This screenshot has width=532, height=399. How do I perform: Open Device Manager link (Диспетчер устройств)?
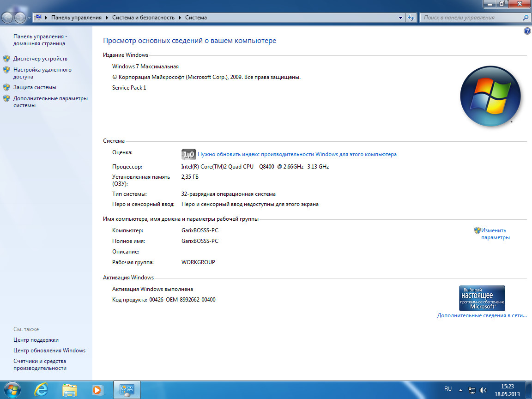(x=40, y=59)
